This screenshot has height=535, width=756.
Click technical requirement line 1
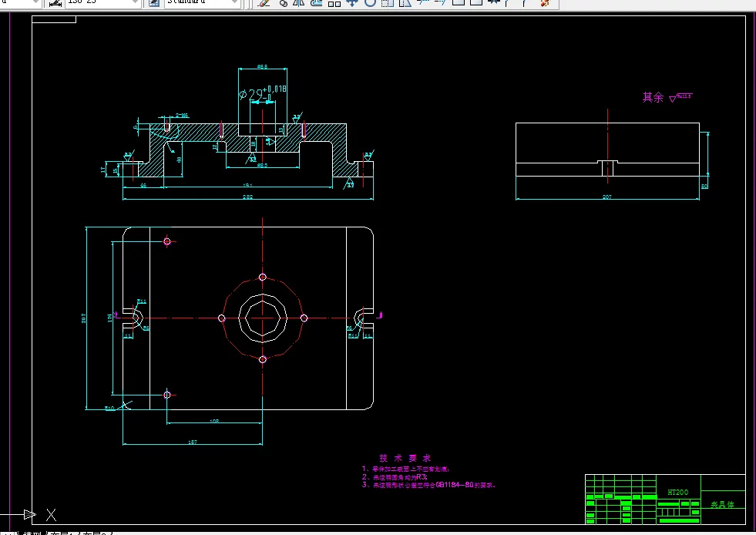coord(405,469)
